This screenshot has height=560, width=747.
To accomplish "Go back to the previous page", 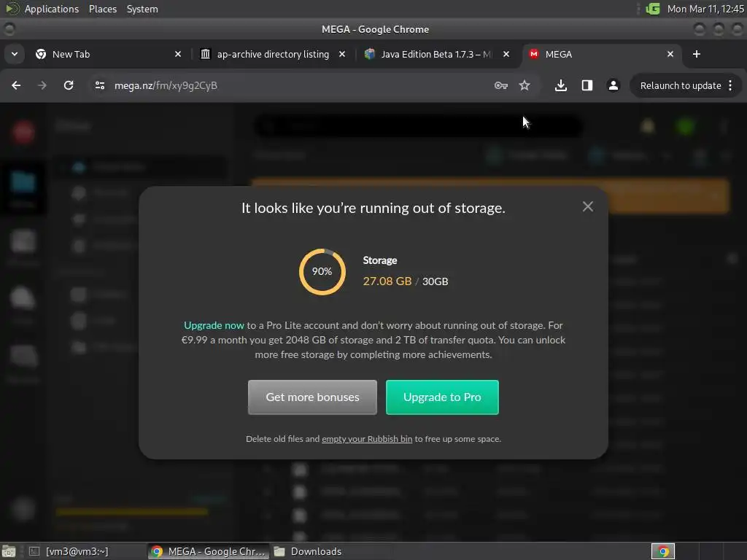I will [16, 85].
